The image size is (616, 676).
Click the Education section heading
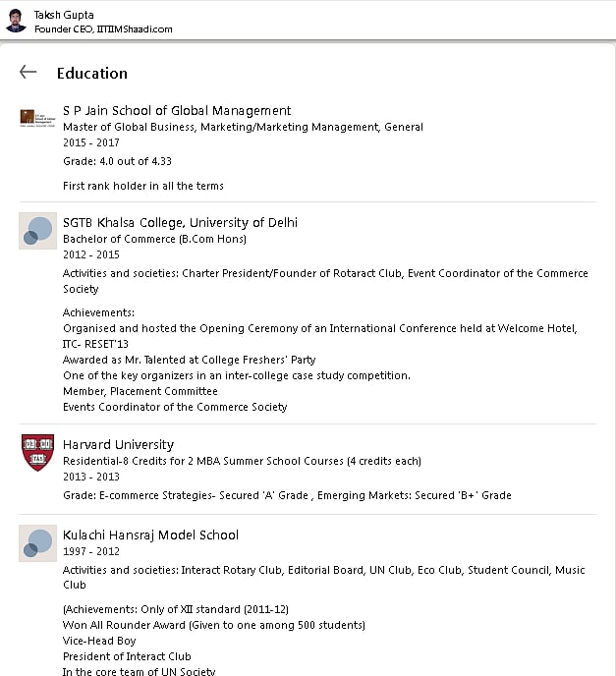tap(92, 73)
